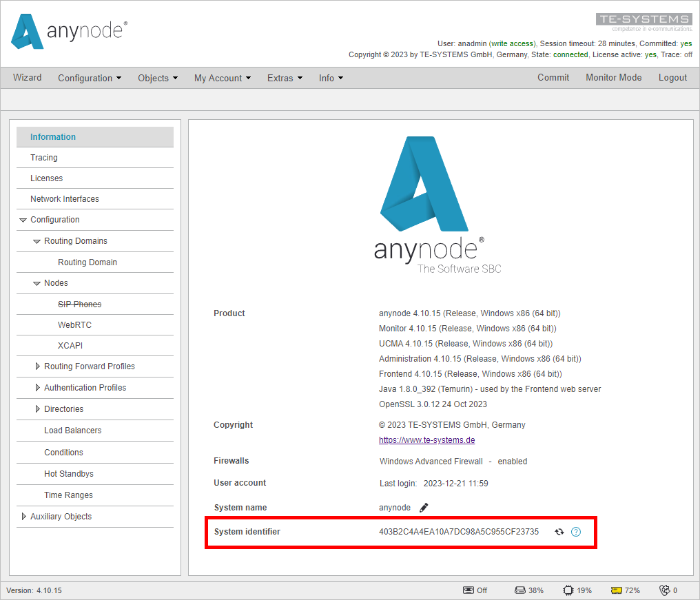Expand the Authentication Profiles section
This screenshot has width=700, height=600.
click(x=38, y=387)
